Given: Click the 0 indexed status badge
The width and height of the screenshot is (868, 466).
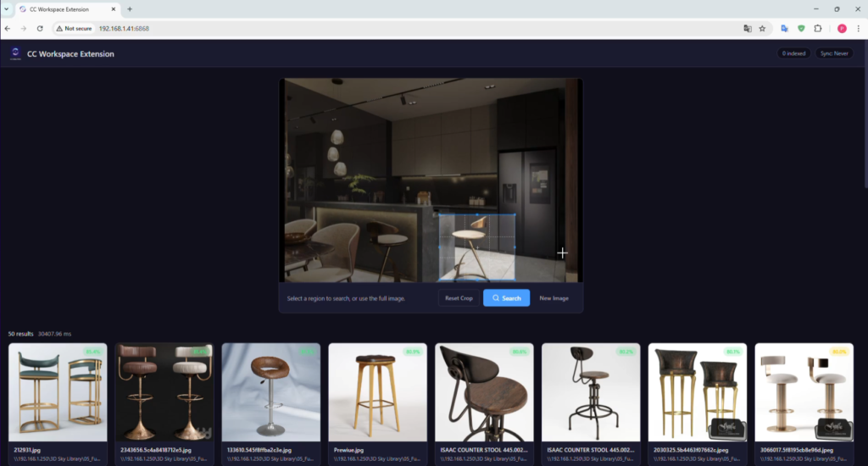Looking at the screenshot, I should 793,53.
